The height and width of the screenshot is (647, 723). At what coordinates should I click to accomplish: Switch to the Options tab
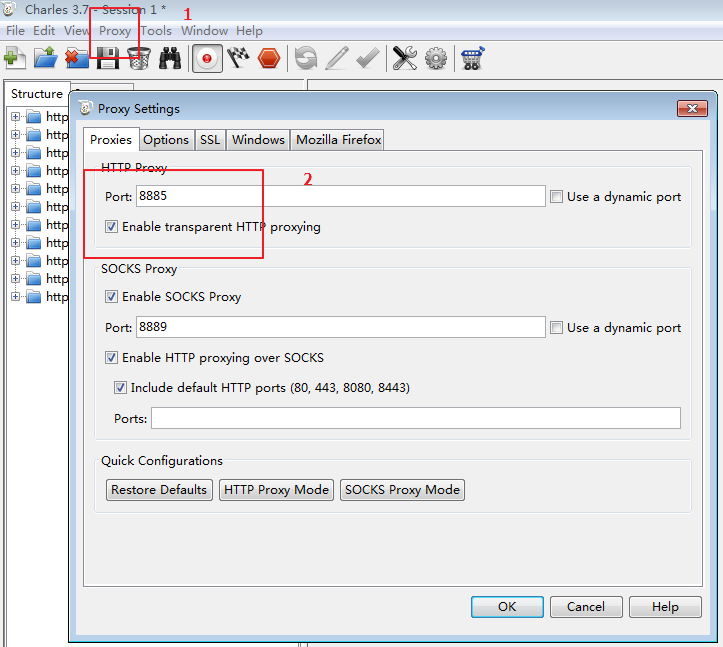[x=166, y=140]
